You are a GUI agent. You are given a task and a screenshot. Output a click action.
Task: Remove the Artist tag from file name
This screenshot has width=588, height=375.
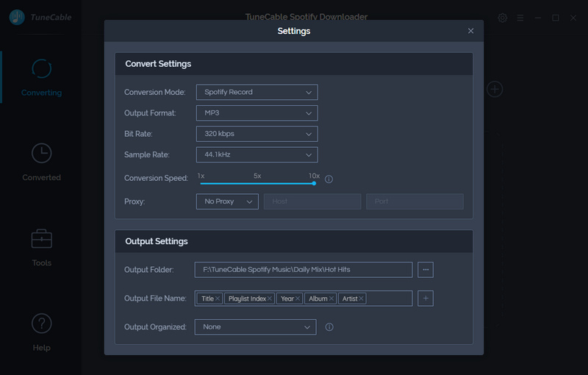[x=362, y=299]
